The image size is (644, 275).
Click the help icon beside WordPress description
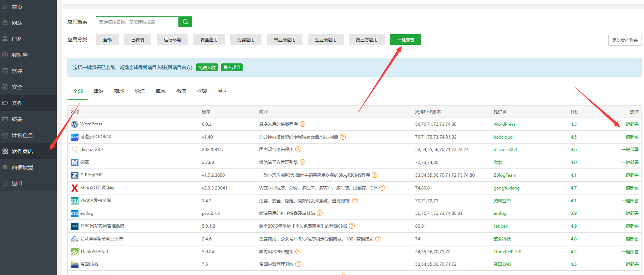(303, 124)
